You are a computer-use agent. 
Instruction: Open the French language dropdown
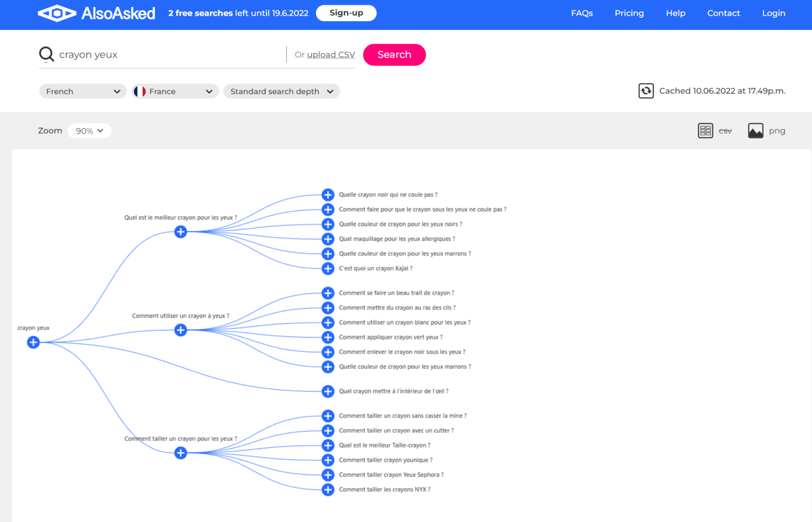point(83,91)
